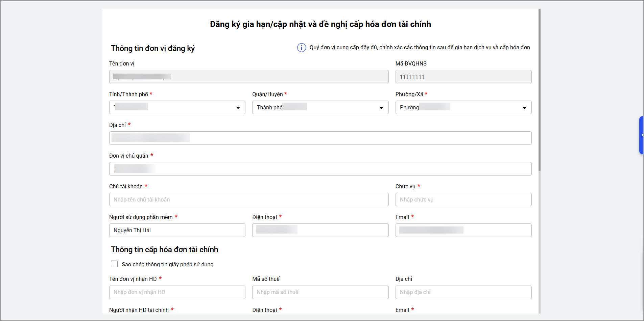644x321 pixels.
Task: Focus the Điện thoại phone field
Action: 320,230
